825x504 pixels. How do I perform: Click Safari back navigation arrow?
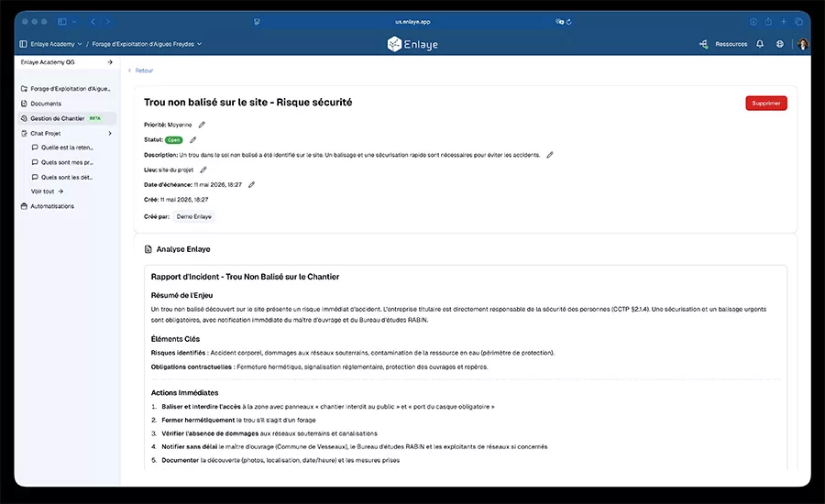[93, 22]
